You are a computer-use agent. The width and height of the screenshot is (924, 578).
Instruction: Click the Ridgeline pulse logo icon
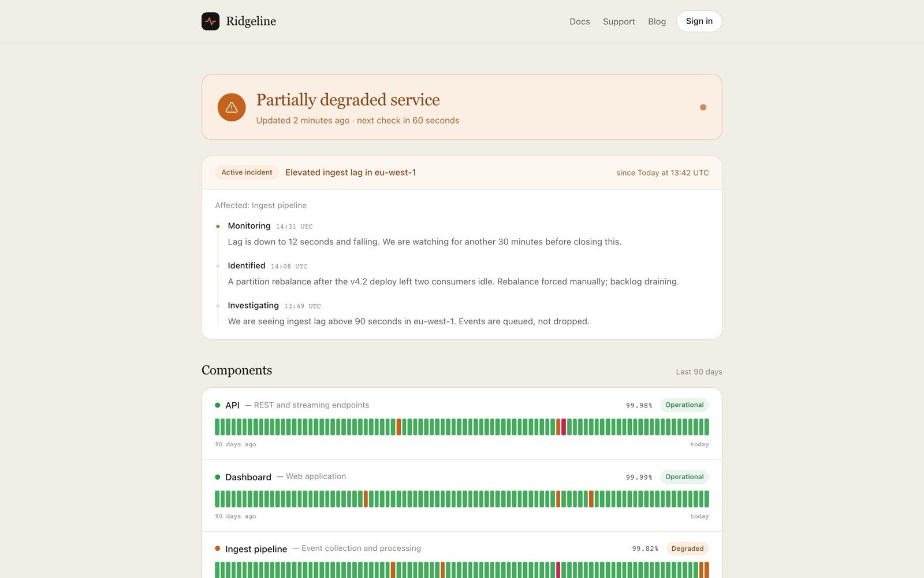210,21
